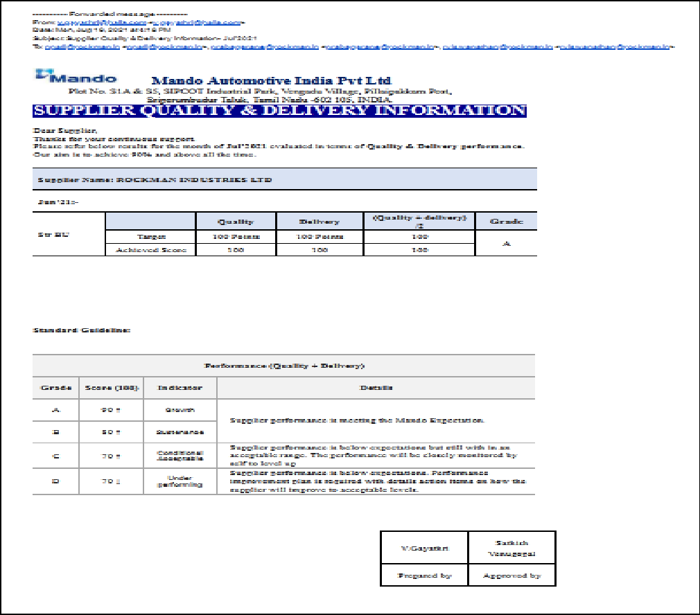Click the 'Delivery' column header in score table
The image size is (700, 615).
pyautogui.click(x=320, y=221)
